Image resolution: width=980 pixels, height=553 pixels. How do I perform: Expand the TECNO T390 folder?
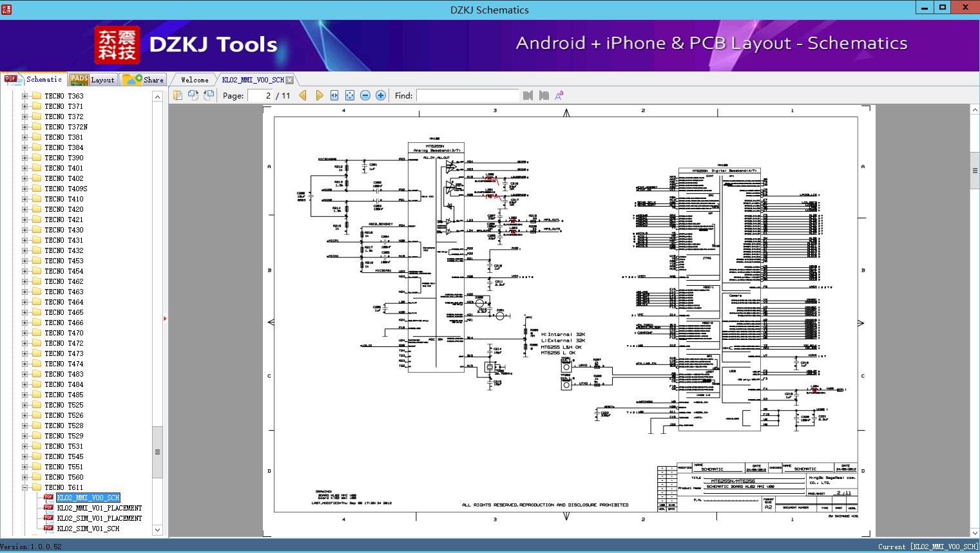tap(24, 158)
